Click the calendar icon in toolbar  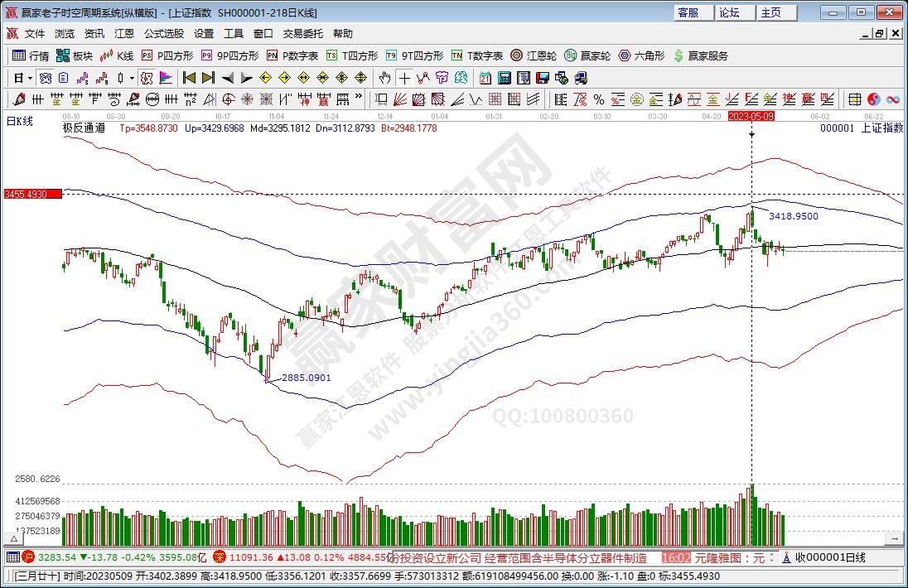485,78
